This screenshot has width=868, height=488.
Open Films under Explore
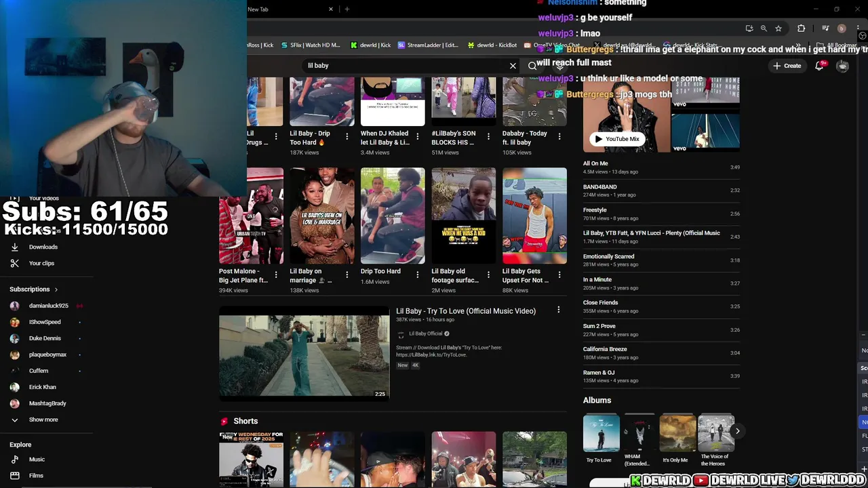pyautogui.click(x=36, y=476)
